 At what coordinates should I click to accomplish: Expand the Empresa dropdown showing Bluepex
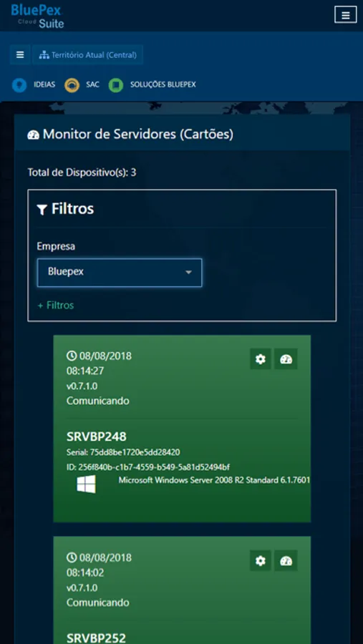[120, 273]
